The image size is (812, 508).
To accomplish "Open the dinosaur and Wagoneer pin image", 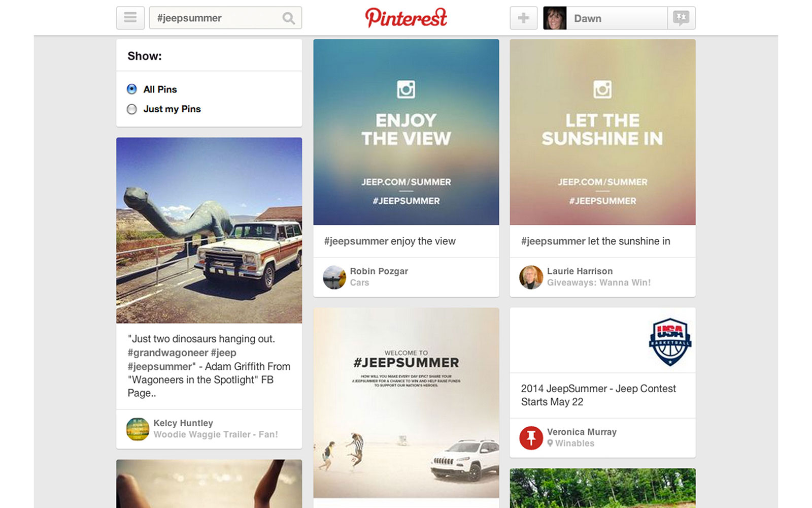I will pos(209,230).
